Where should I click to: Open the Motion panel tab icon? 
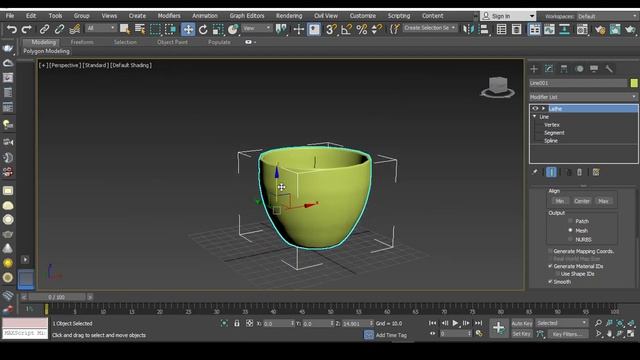[579, 69]
